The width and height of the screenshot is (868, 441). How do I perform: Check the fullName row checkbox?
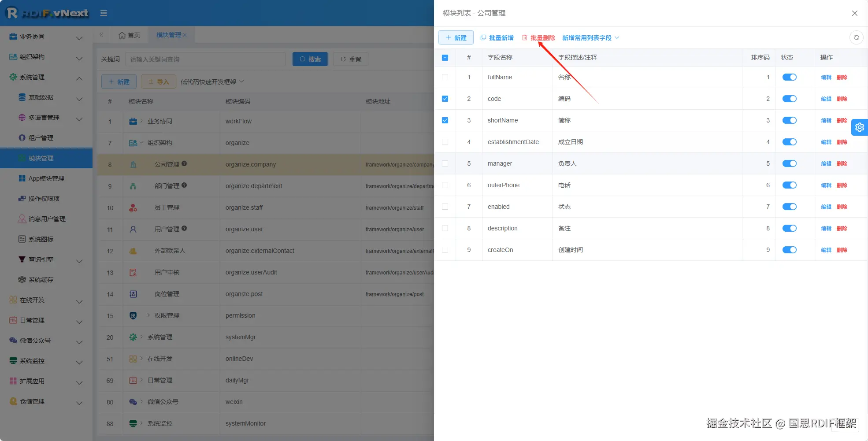pos(445,77)
